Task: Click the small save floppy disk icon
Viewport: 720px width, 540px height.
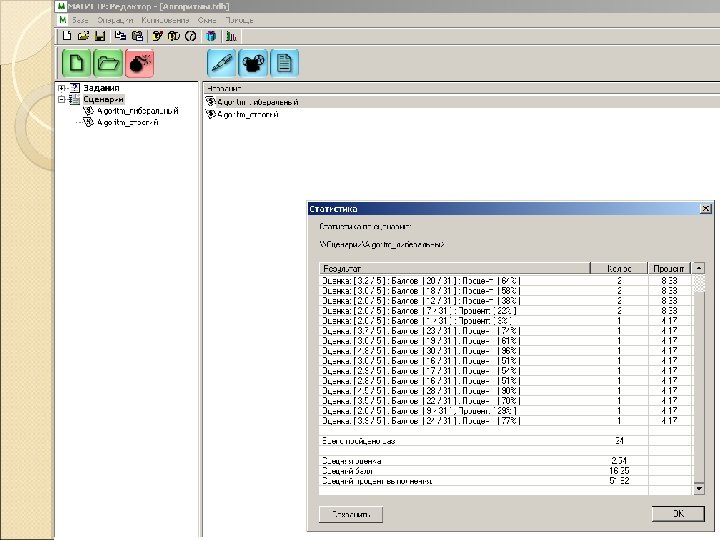Action: point(101,35)
